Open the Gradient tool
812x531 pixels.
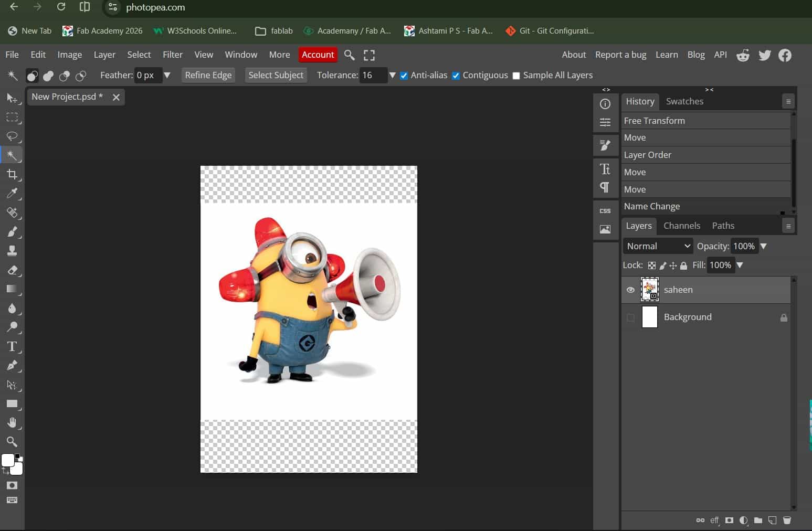12,289
